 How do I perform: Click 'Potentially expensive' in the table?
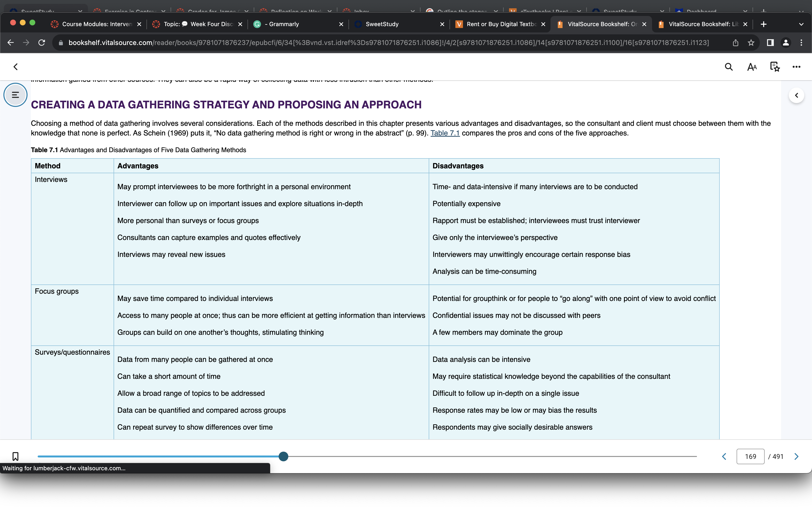tap(466, 204)
